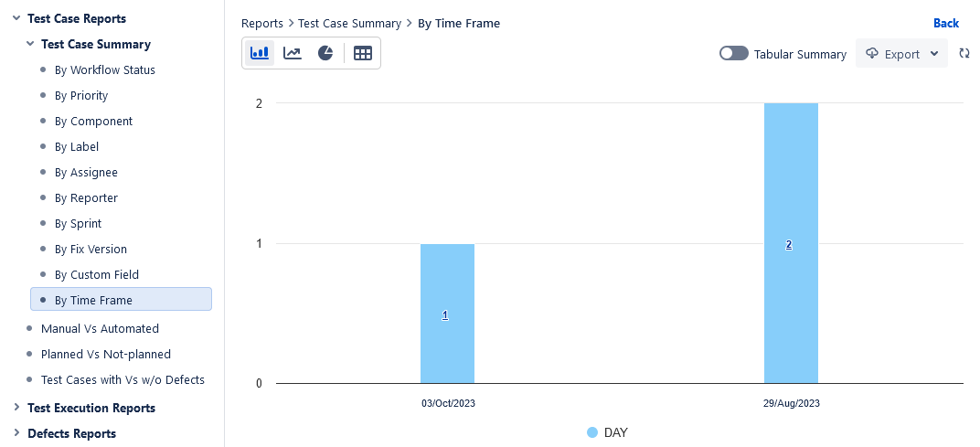Open the By Workflow Status report
This screenshot has width=980, height=447.
pos(105,69)
